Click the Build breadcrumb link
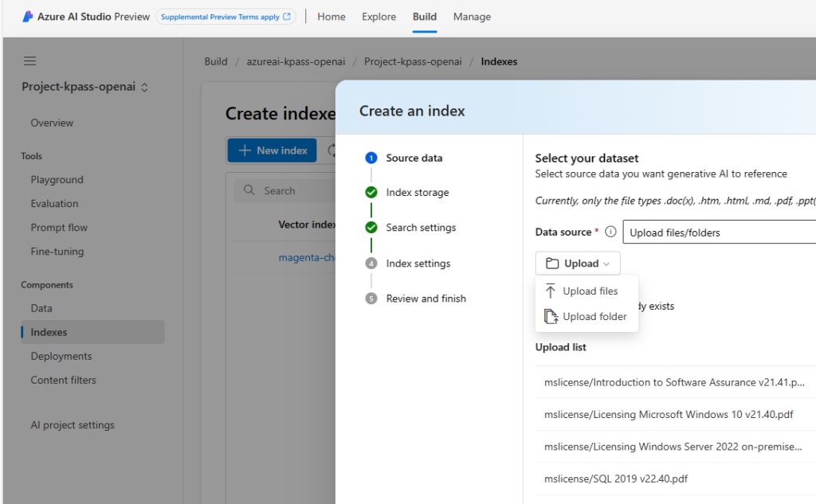Screen dimensions: 816x504 [x=216, y=61]
